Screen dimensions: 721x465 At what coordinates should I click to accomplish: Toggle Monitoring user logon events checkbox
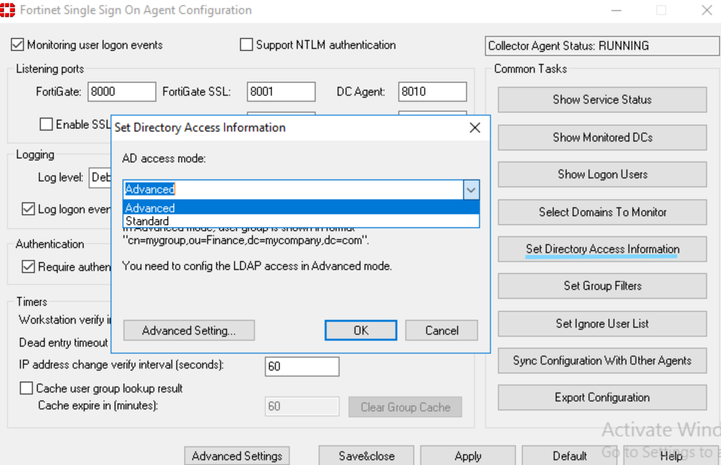click(x=17, y=45)
